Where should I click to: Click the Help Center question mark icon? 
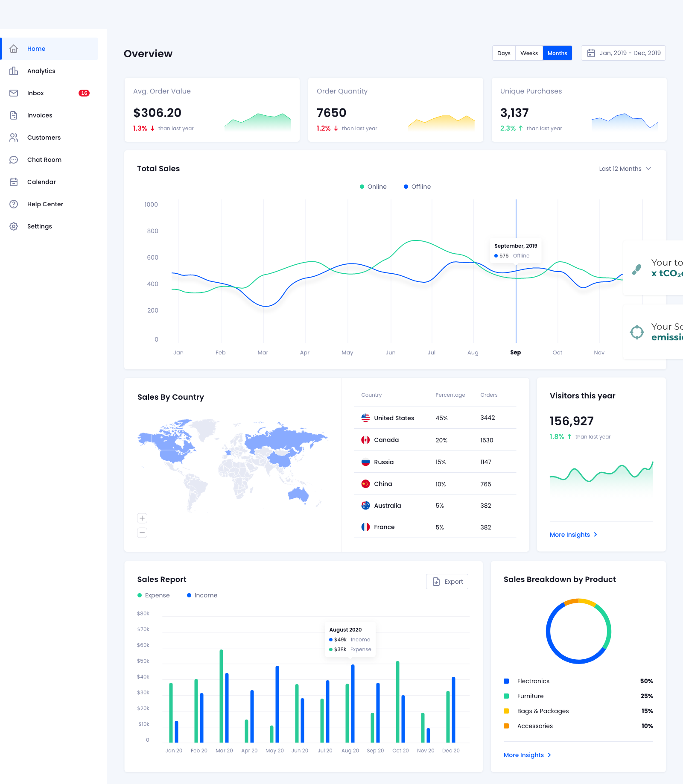(14, 204)
